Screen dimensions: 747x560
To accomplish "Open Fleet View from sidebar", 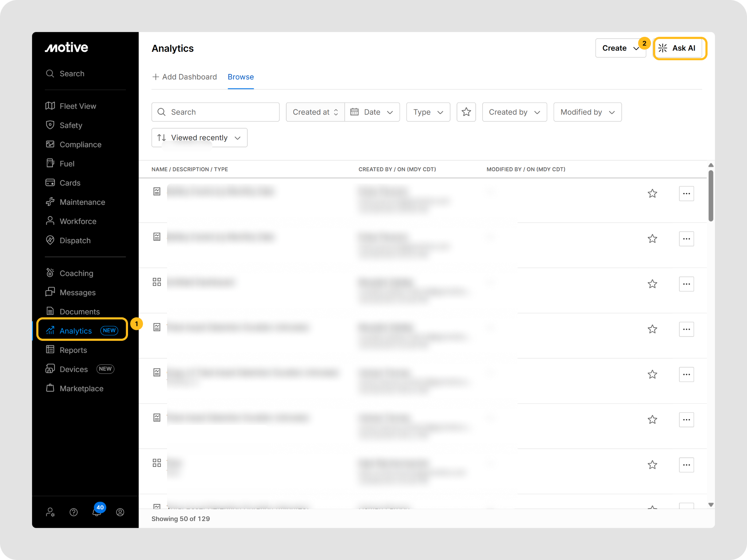I will [x=78, y=106].
